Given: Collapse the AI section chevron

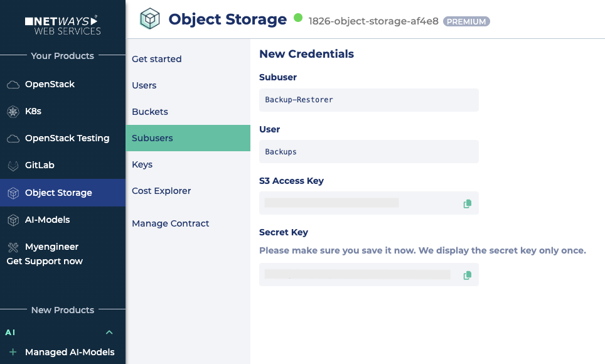Looking at the screenshot, I should [109, 332].
